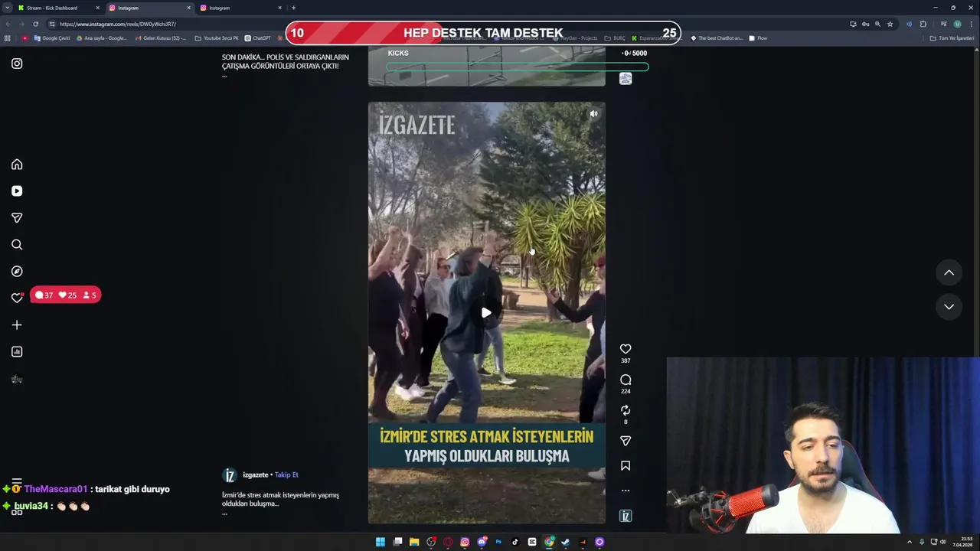Open the zoom magnifier in address bar
Screen dimensions: 980x551
coord(877,24)
